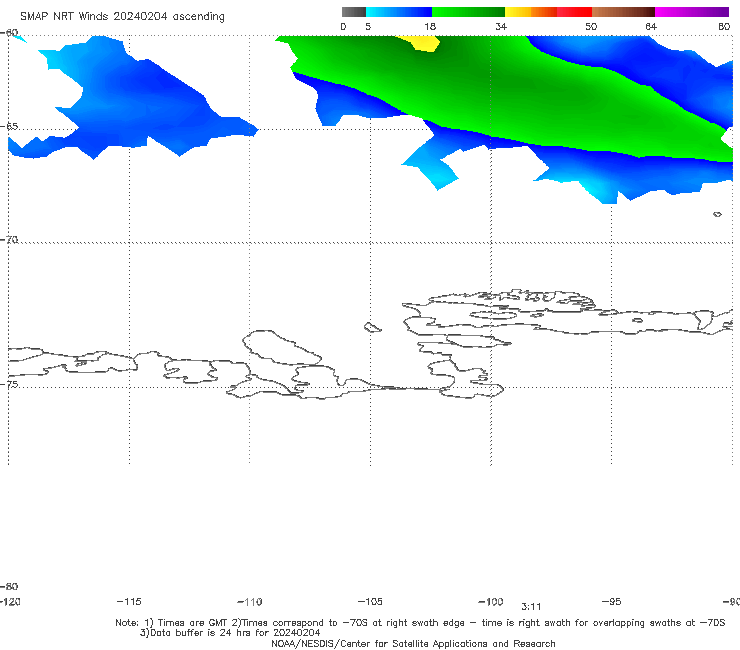
Task: Click the color bar label '34'
Action: [x=501, y=26]
